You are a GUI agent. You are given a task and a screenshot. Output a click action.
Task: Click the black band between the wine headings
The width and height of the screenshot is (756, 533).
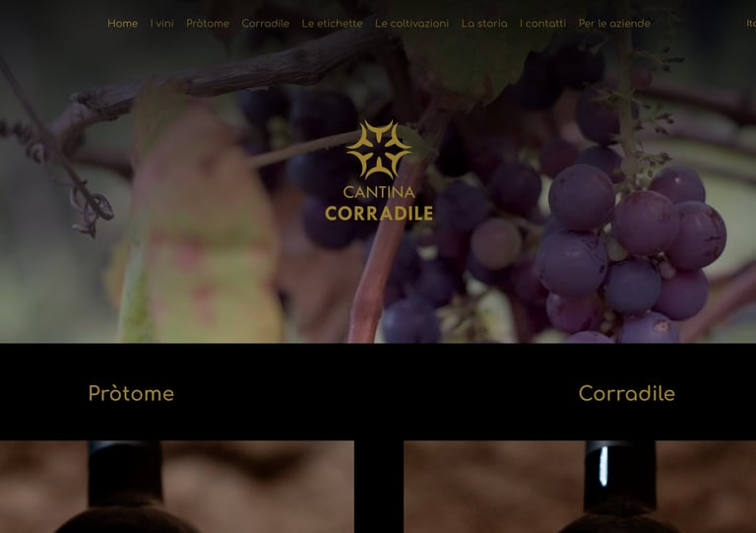(x=378, y=394)
